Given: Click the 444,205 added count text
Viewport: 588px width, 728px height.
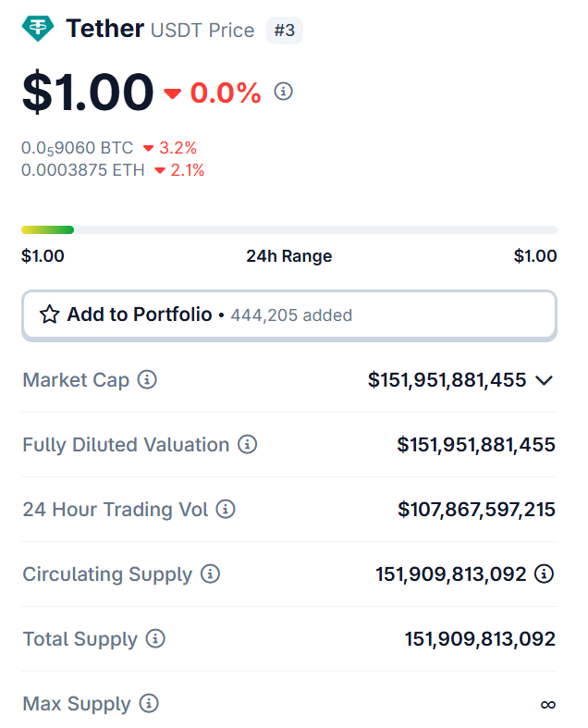Looking at the screenshot, I should tap(291, 315).
